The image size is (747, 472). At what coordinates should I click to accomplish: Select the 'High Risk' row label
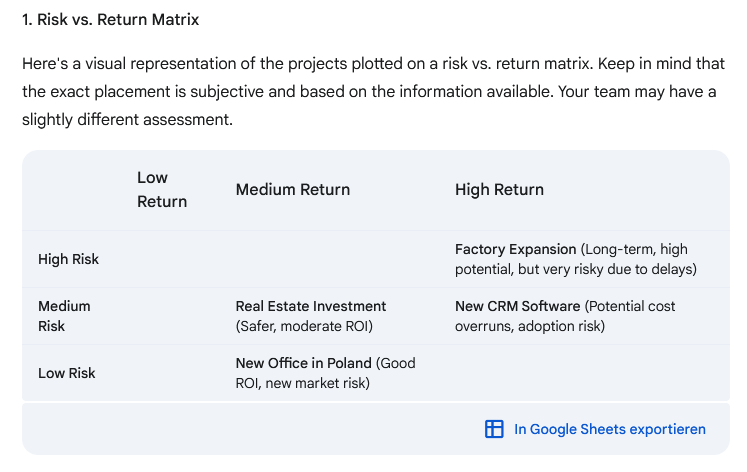(69, 259)
